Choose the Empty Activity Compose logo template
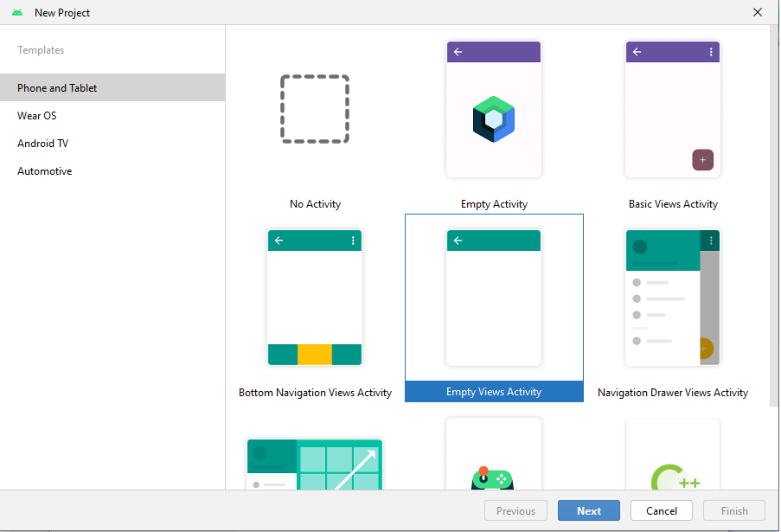 pyautogui.click(x=494, y=109)
